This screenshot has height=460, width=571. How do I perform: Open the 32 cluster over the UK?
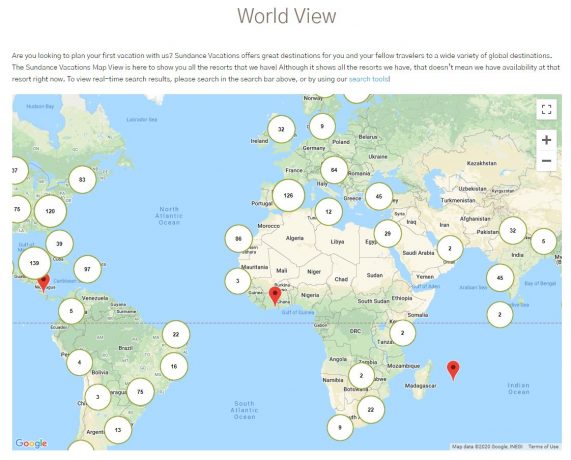pyautogui.click(x=281, y=129)
